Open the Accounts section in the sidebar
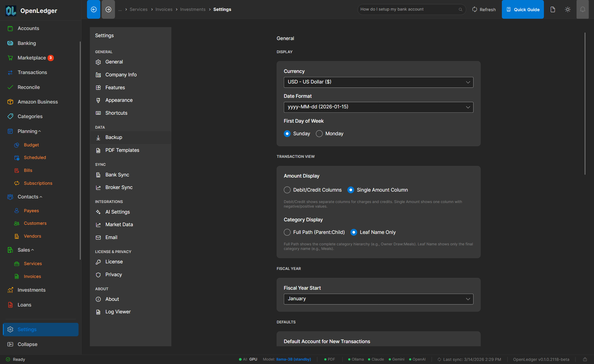The image size is (594, 364). click(28, 28)
